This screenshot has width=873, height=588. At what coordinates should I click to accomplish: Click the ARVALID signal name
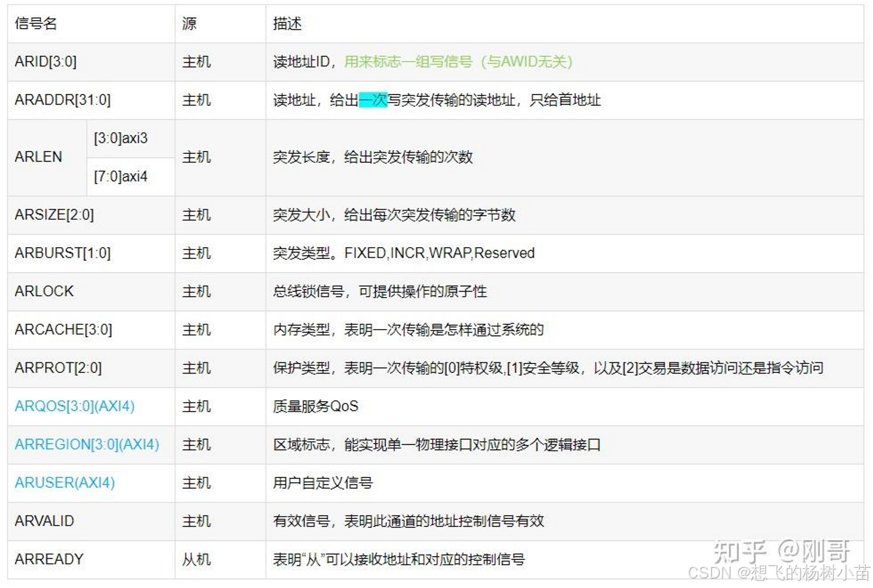[x=45, y=521]
